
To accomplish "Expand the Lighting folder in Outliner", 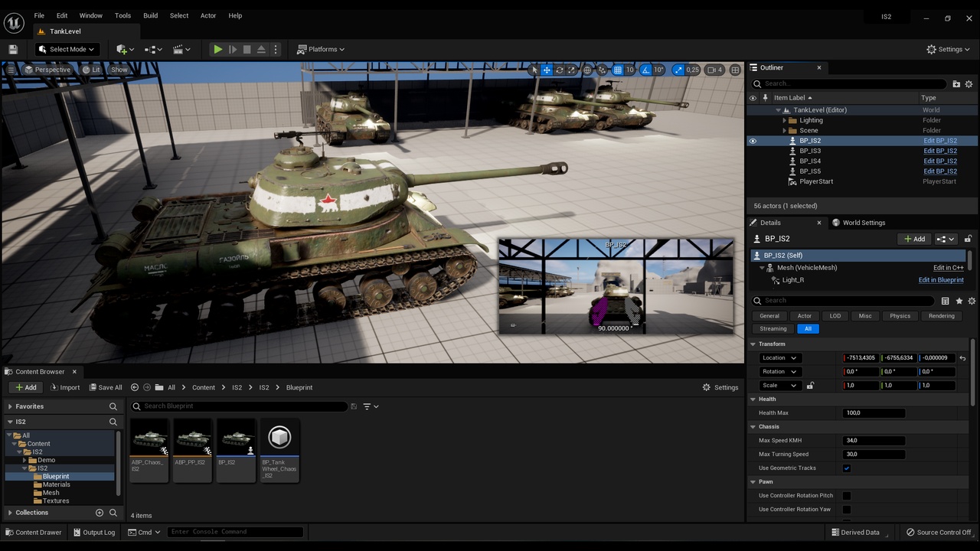I will [785, 120].
